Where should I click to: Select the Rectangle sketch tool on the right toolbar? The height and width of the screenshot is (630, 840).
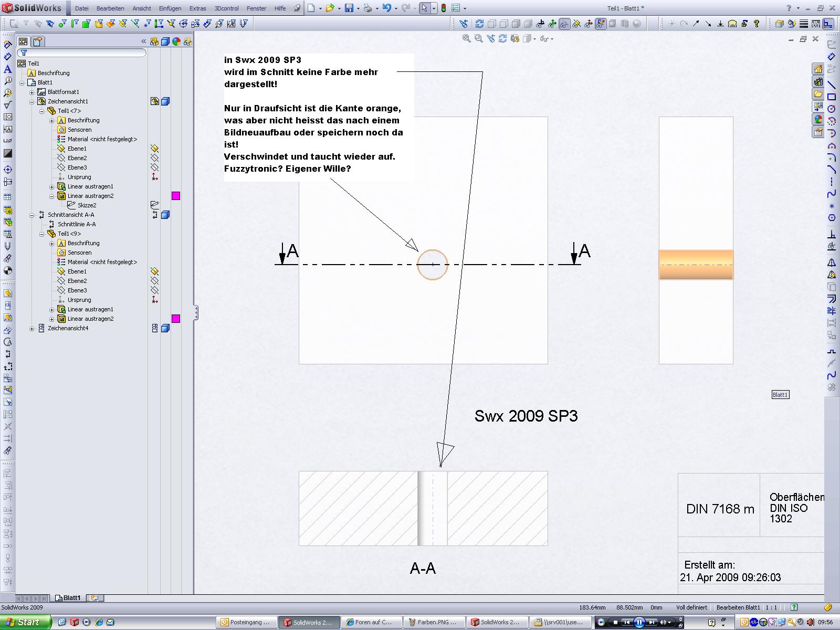pos(832,97)
